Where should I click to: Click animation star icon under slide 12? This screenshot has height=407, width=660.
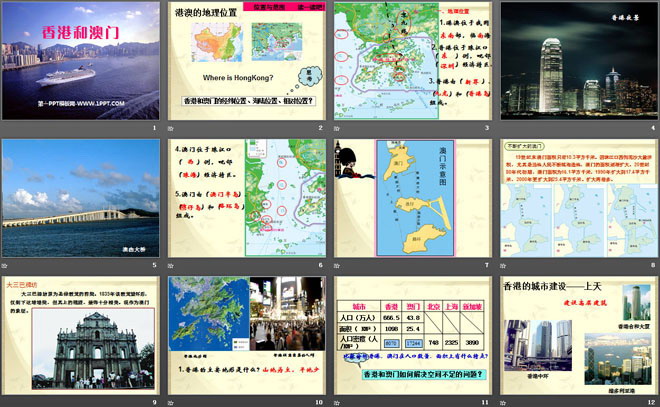503,403
